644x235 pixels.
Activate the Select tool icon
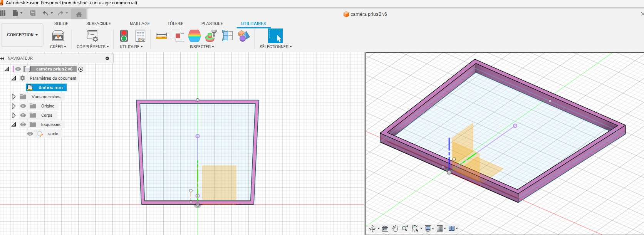click(275, 36)
